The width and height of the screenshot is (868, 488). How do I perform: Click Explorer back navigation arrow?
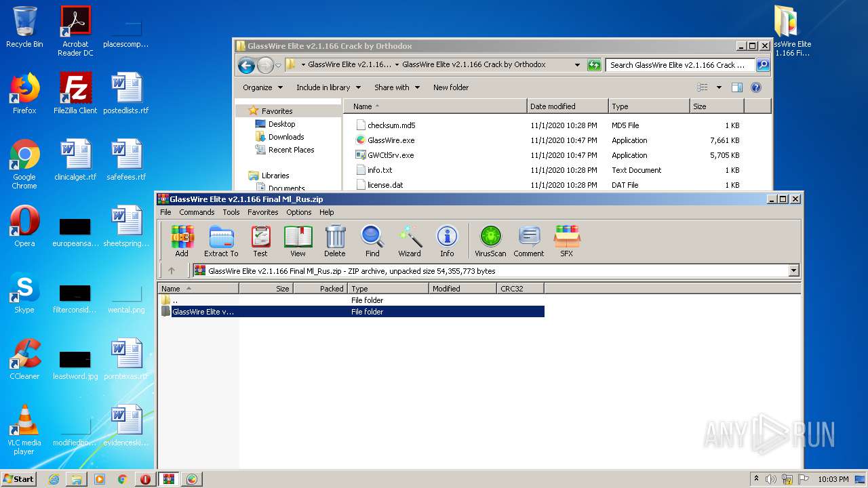(246, 65)
